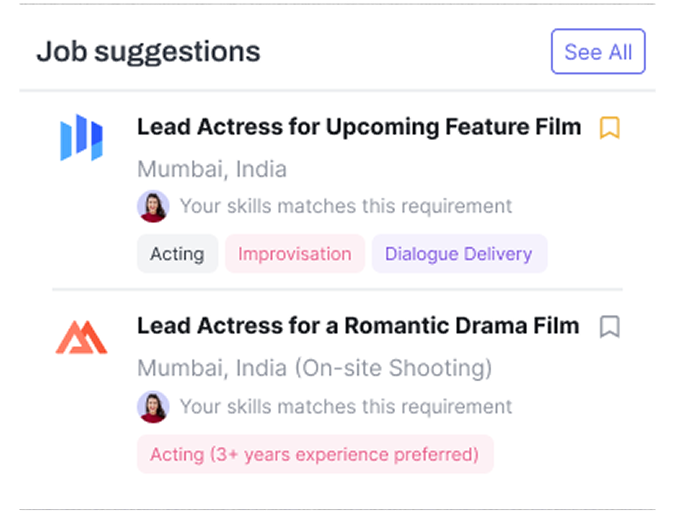This screenshot has width=675, height=513.
Task: Click the divider line between the two jobs
Action: click(x=337, y=290)
